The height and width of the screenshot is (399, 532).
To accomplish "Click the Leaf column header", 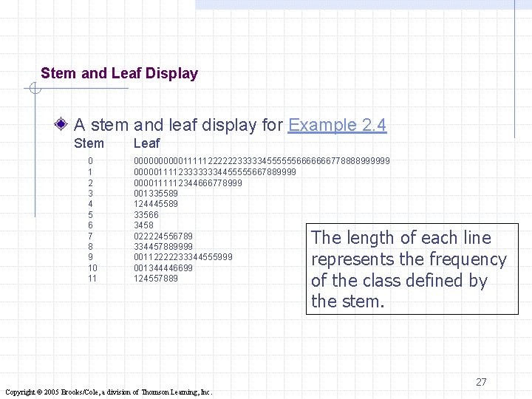I will pos(146,143).
